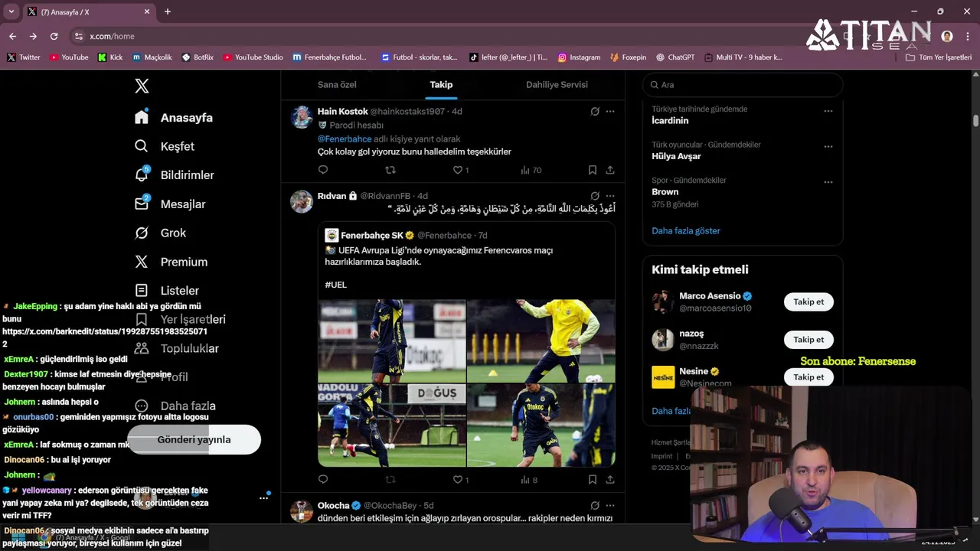The width and height of the screenshot is (980, 551).
Task: Close the Anasayfa / X browser tab
Action: coord(146,11)
